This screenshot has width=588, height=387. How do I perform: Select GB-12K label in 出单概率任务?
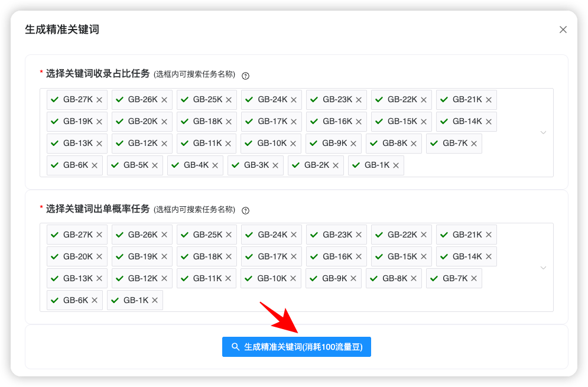pos(143,278)
